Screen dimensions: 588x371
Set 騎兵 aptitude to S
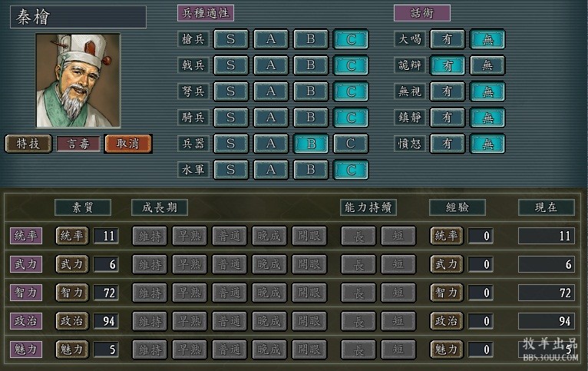click(x=230, y=118)
